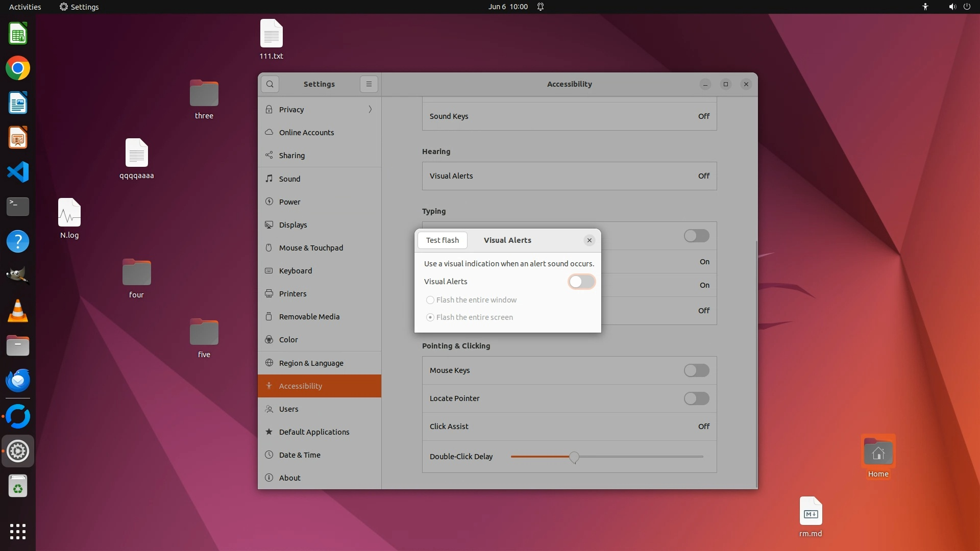Click the search icon in Settings header
The height and width of the screenshot is (551, 980).
(269, 84)
